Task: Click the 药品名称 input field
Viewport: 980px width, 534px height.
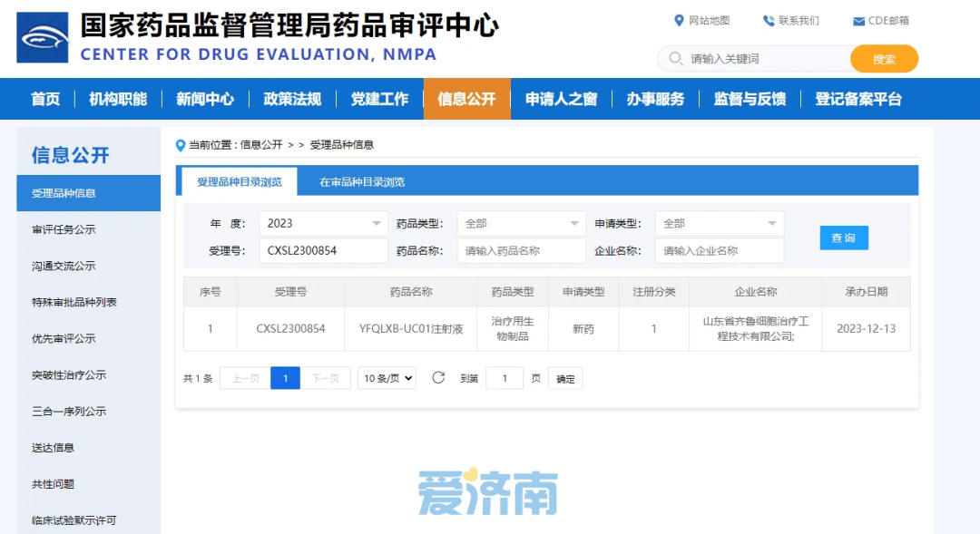Action: point(522,251)
